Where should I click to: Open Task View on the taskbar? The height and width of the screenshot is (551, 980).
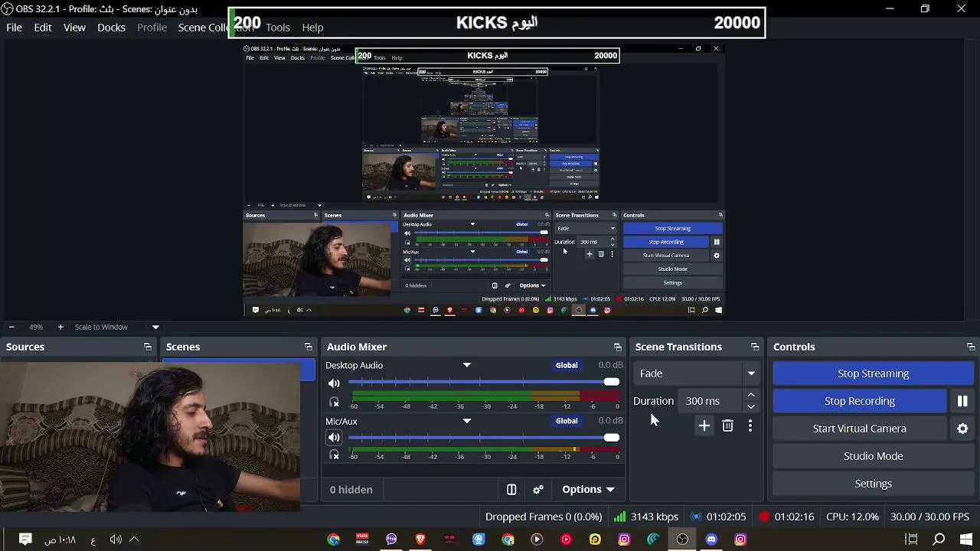click(x=911, y=540)
